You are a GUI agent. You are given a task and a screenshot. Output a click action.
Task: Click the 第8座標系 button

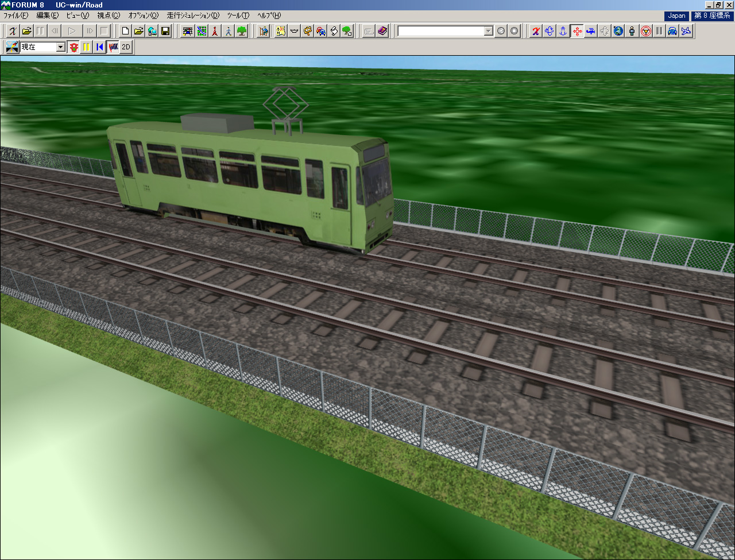713,16
